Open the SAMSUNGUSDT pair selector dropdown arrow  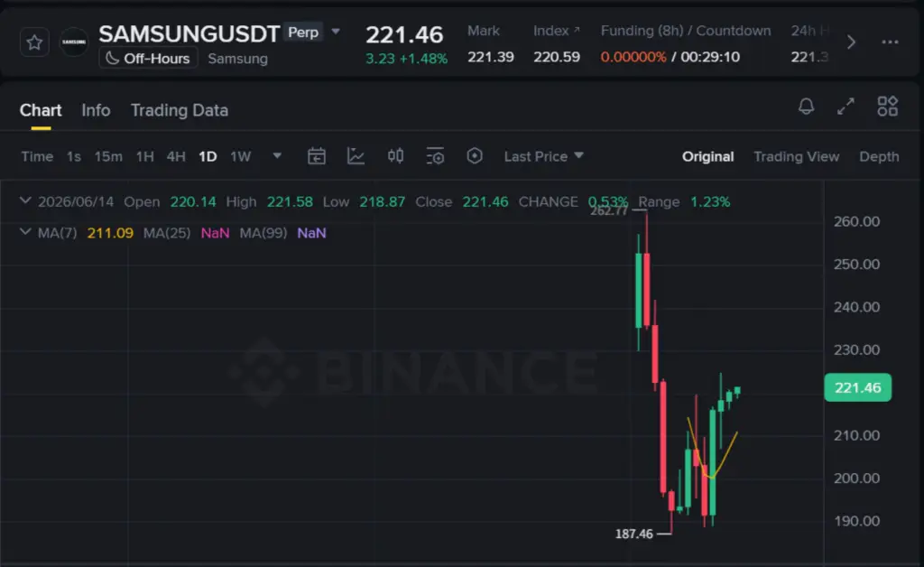(x=336, y=32)
